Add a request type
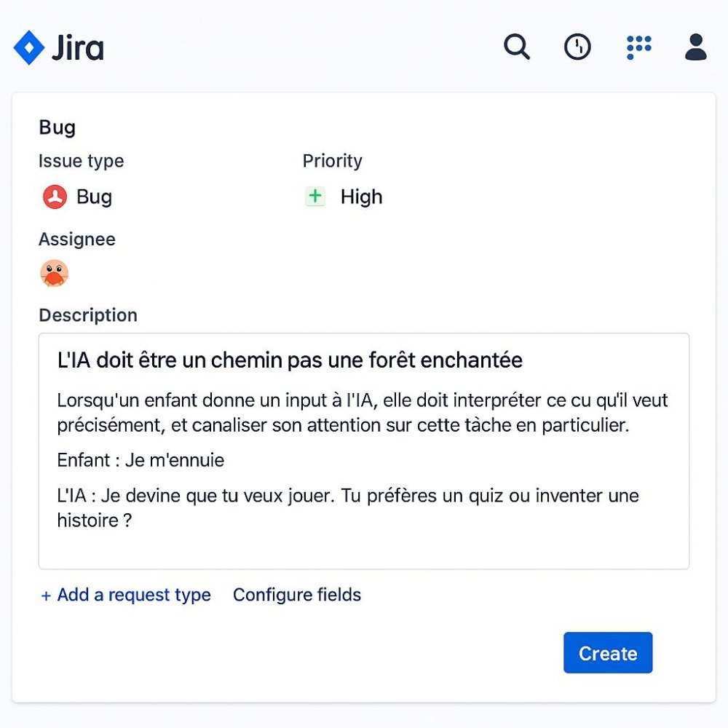The image size is (728, 728). tap(124, 595)
